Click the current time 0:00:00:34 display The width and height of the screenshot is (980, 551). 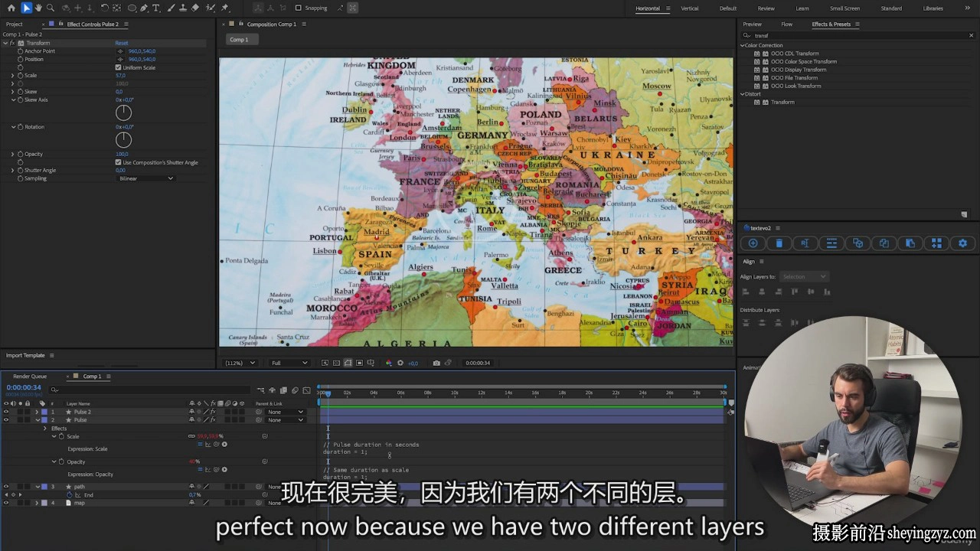[x=24, y=387]
